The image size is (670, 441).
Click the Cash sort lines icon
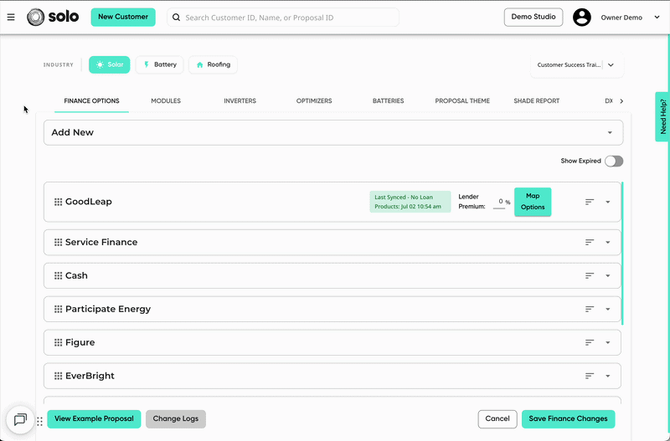[x=590, y=276]
